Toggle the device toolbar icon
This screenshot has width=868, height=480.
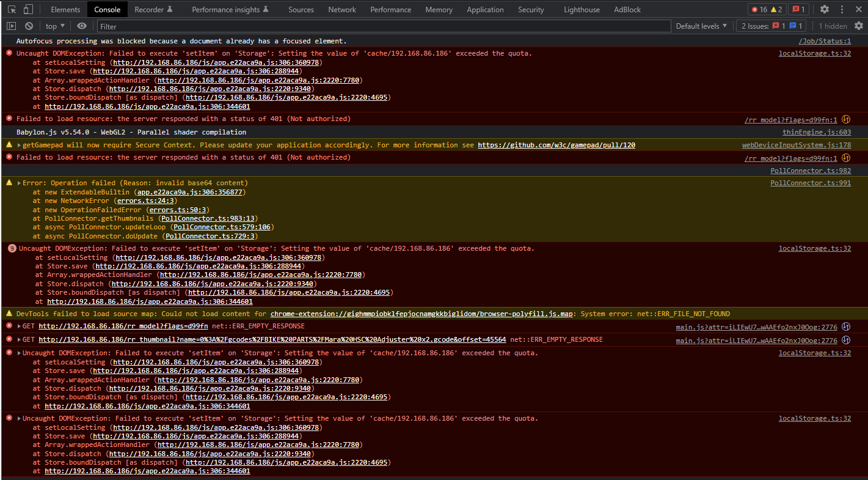tap(29, 9)
